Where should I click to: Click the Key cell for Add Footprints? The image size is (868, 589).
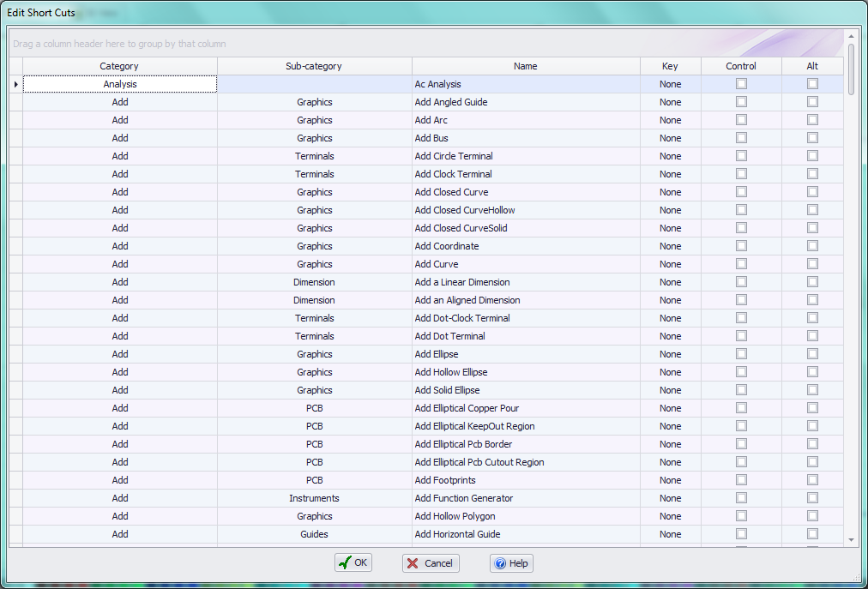point(671,480)
